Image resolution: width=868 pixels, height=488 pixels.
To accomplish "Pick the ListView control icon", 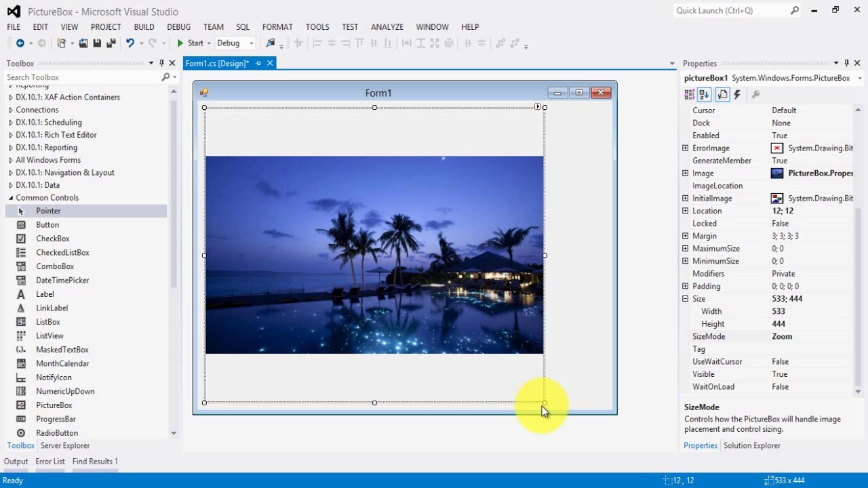I will coord(21,336).
